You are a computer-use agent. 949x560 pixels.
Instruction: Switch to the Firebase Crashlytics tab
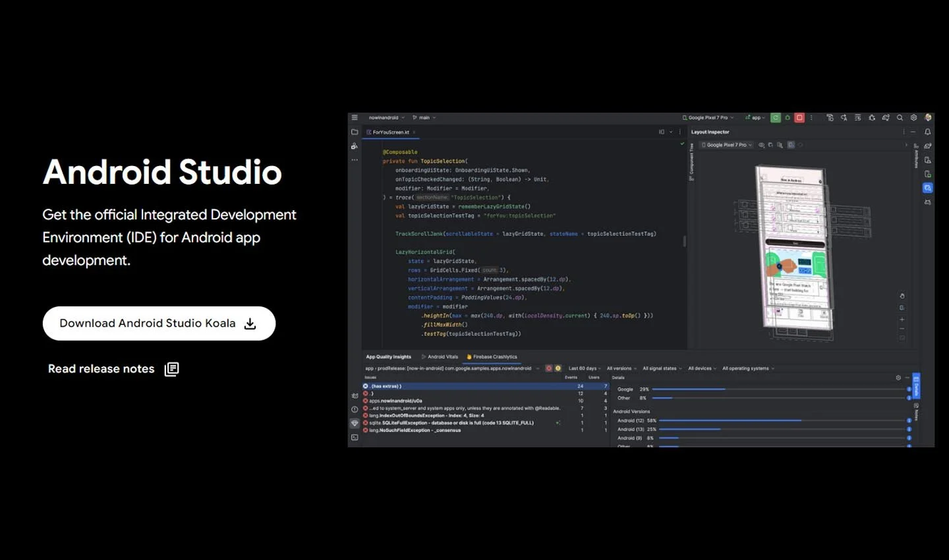492,357
